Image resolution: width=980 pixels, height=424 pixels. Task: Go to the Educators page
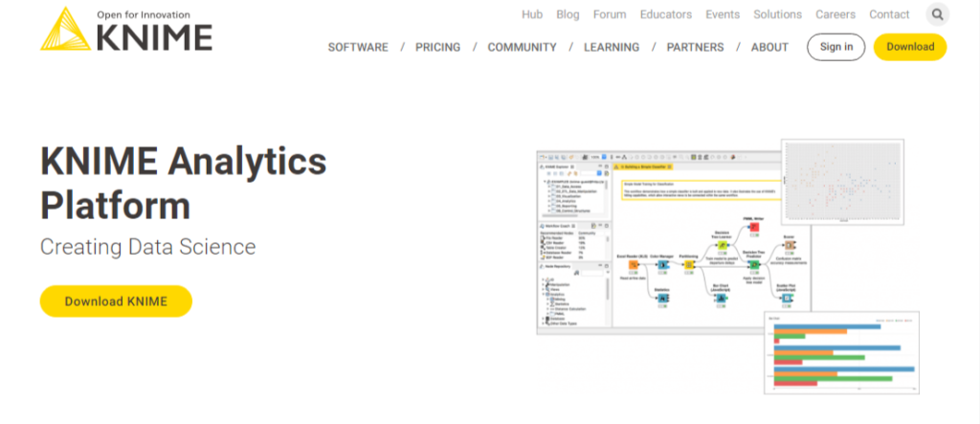point(666,14)
